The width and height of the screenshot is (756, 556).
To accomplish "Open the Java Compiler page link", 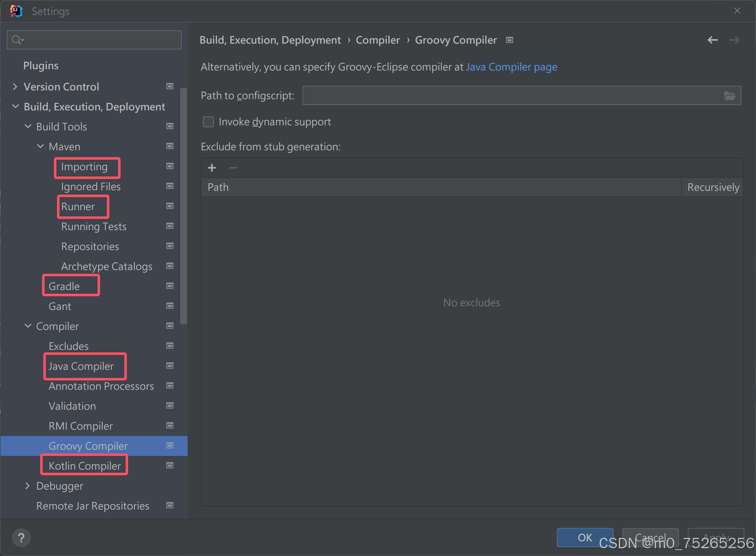I will coord(511,67).
